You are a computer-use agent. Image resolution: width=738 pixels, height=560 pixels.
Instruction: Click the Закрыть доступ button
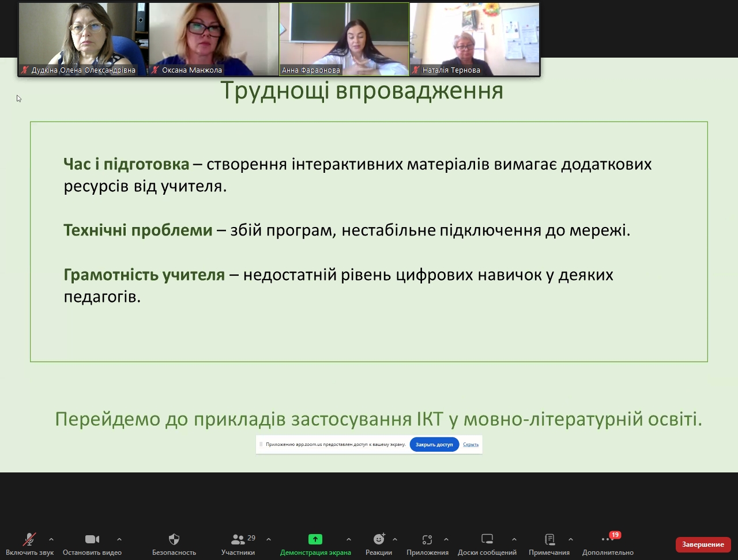(x=434, y=444)
